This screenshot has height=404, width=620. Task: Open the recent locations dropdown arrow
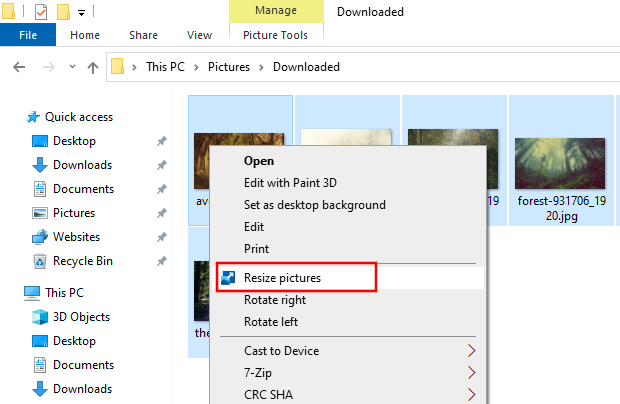tap(72, 66)
